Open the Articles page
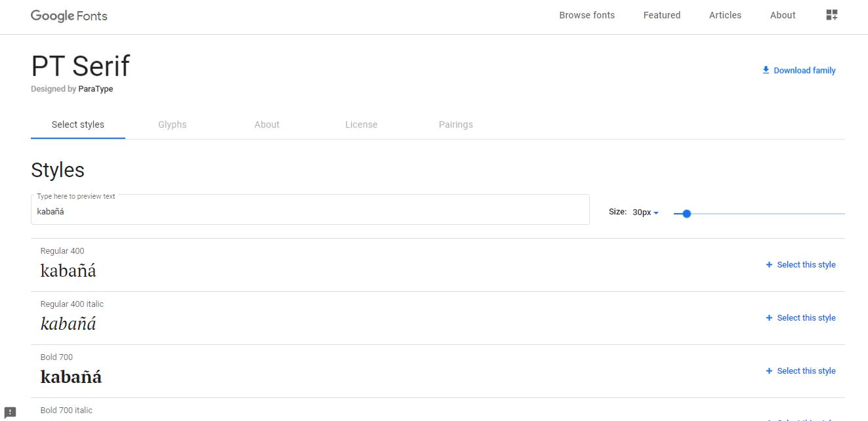Screen dimensions: 868x421 (x=725, y=15)
